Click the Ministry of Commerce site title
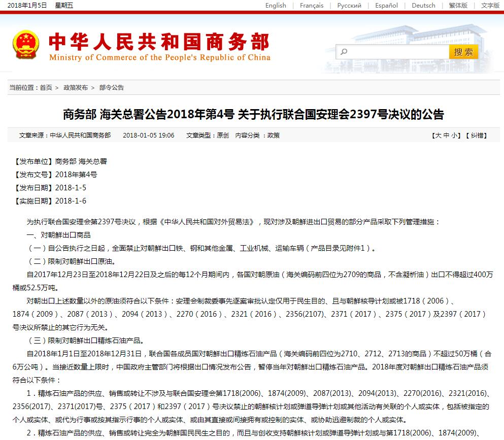Image resolution: width=504 pixels, height=440 pixels. [159, 46]
